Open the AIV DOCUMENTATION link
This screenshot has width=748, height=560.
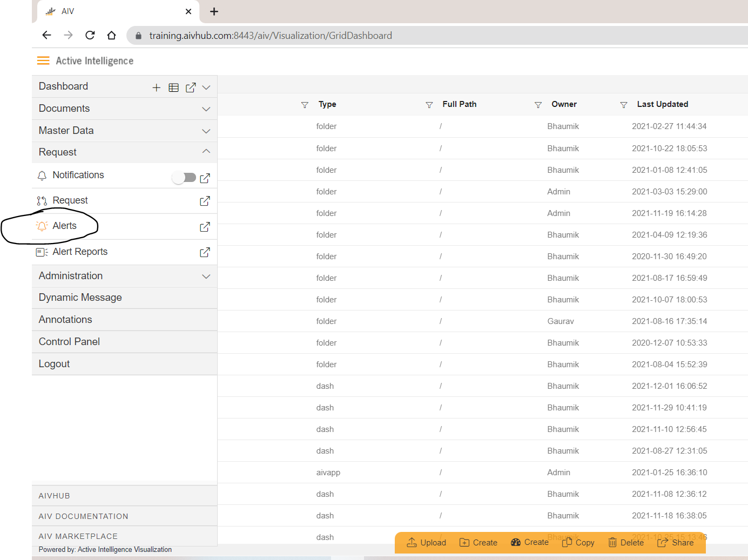(83, 516)
